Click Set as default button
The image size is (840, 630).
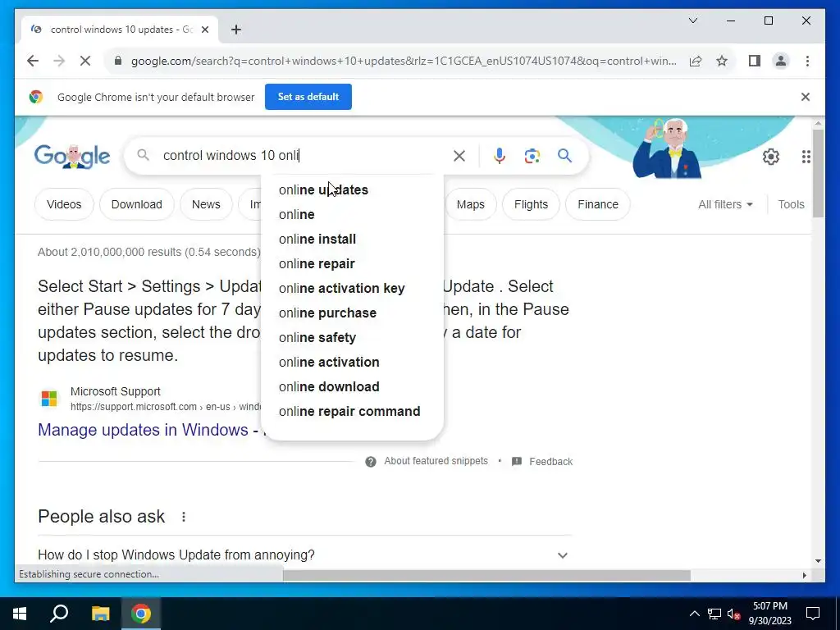point(308,97)
